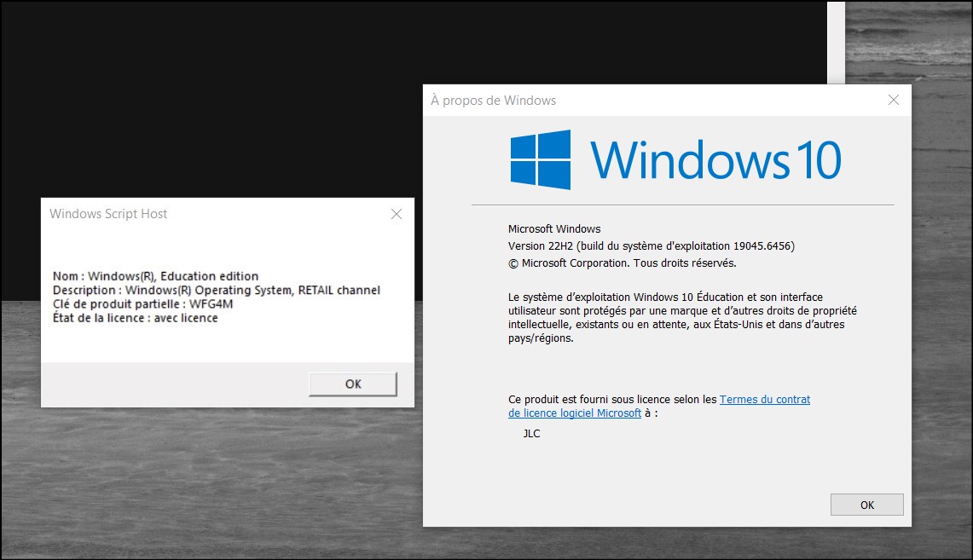The image size is (973, 560).
Task: Click OK in the Windows Script Host dialog
Action: [352, 384]
